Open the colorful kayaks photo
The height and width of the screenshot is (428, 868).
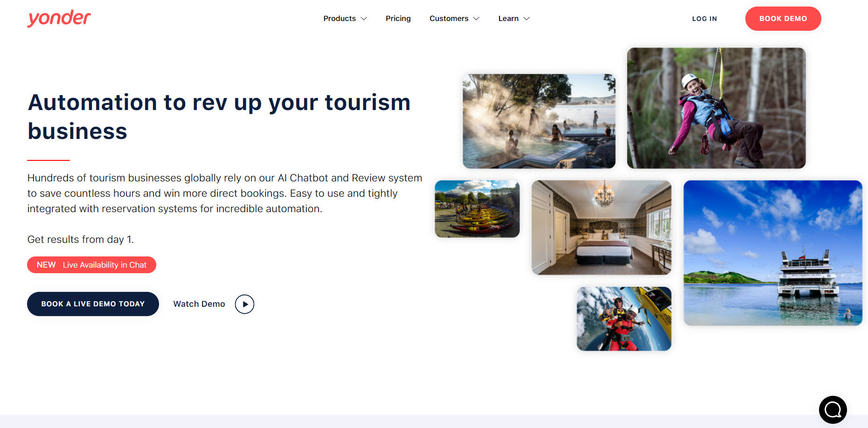click(477, 209)
